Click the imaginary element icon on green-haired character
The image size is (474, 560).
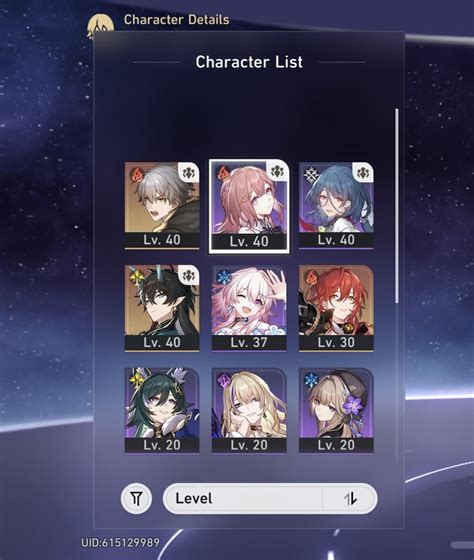(137, 380)
